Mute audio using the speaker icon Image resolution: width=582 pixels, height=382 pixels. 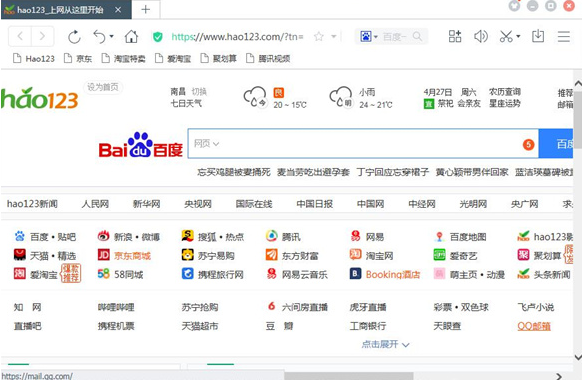click(481, 36)
